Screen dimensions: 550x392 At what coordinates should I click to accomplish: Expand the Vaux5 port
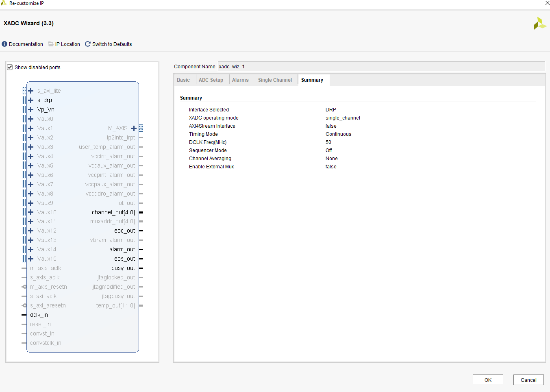[x=31, y=166]
